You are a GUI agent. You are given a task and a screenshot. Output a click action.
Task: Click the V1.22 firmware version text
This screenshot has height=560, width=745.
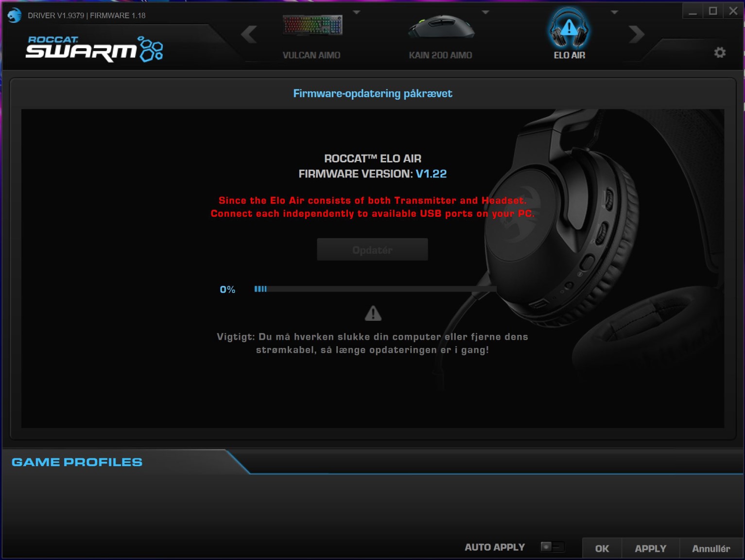coord(431,174)
